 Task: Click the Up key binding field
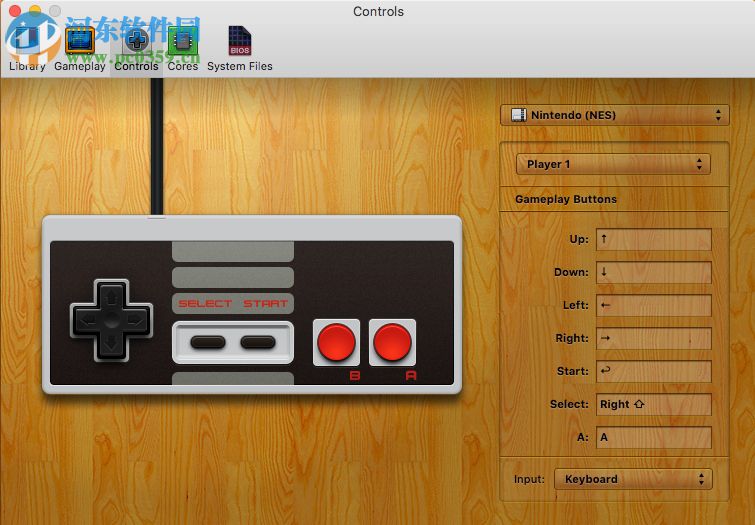pyautogui.click(x=653, y=239)
